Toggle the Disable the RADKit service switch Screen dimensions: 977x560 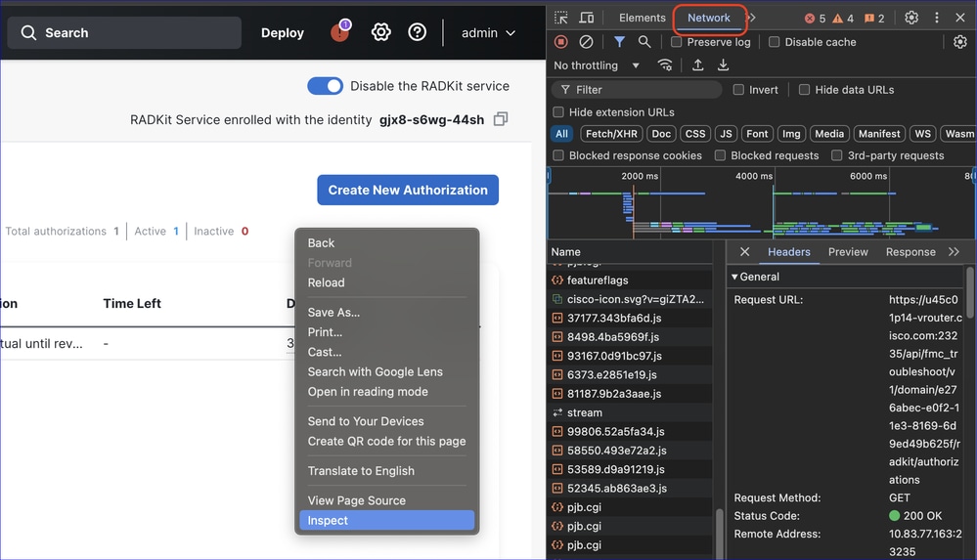coord(325,86)
